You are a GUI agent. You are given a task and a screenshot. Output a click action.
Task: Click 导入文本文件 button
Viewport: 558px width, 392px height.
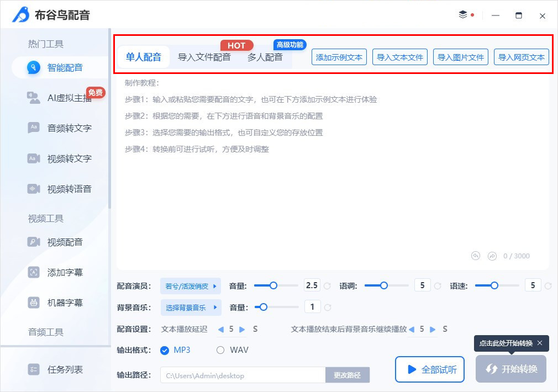400,57
